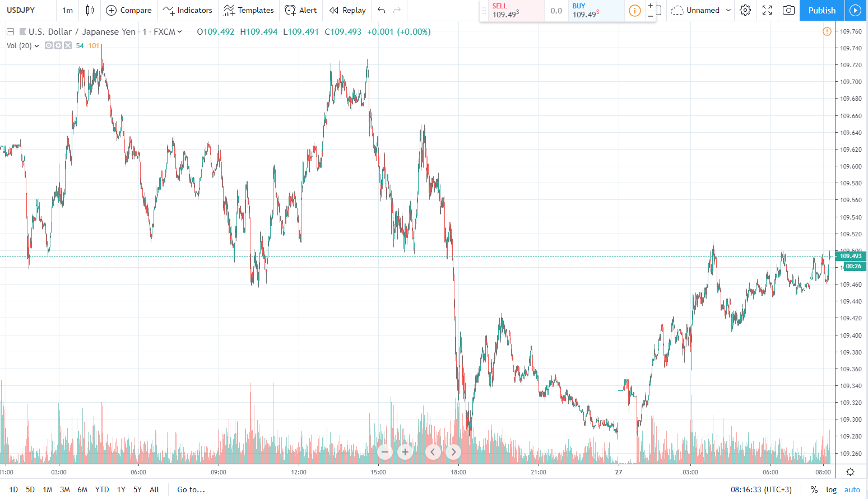Open the USDJPY symbol search field
The image size is (868, 499).
pyautogui.click(x=28, y=10)
